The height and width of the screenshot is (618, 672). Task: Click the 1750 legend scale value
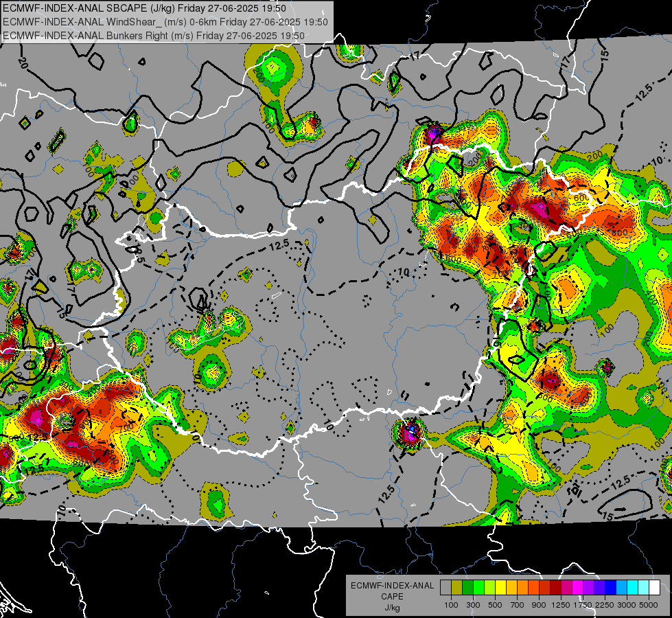point(583,605)
